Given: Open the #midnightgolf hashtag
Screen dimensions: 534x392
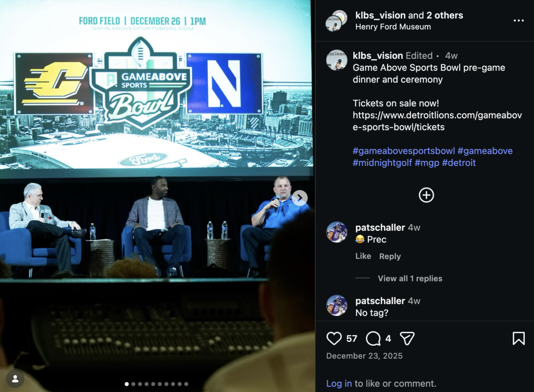Looking at the screenshot, I should (x=382, y=163).
